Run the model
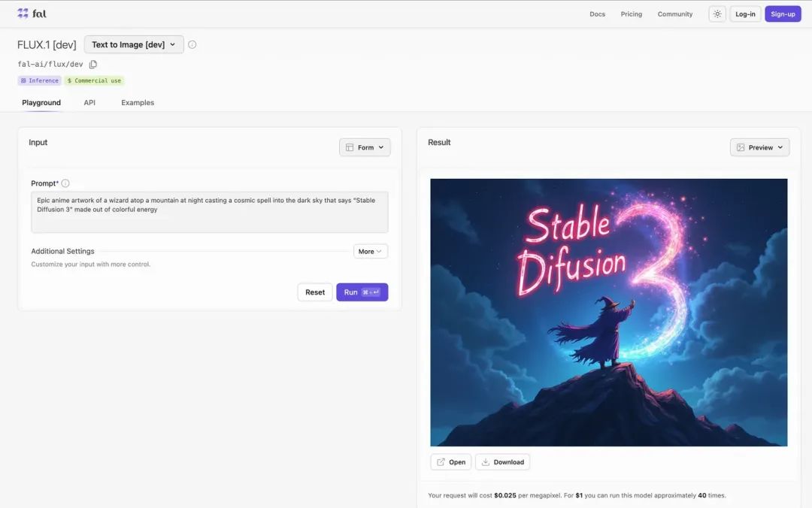The image size is (812, 508). pos(362,292)
